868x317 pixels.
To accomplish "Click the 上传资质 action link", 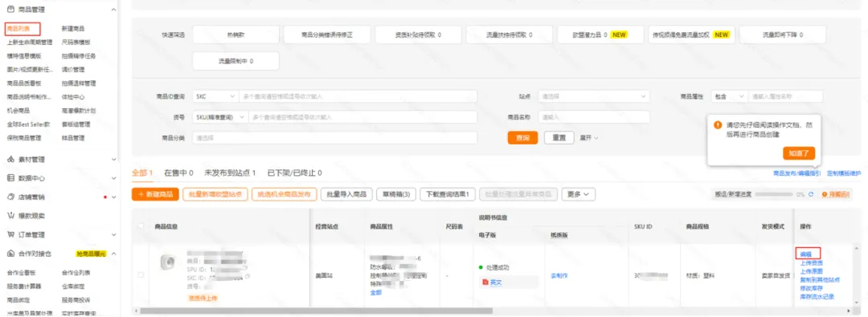I will click(811, 262).
